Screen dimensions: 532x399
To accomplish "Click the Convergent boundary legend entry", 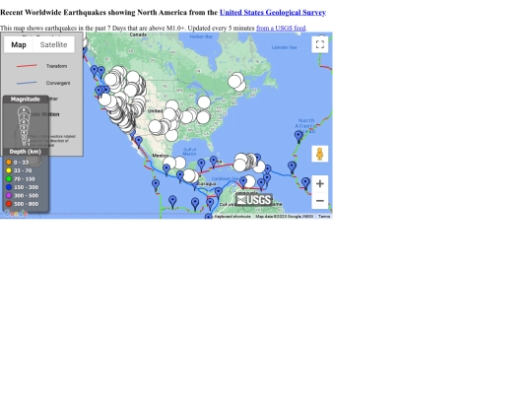I will click(43, 83).
